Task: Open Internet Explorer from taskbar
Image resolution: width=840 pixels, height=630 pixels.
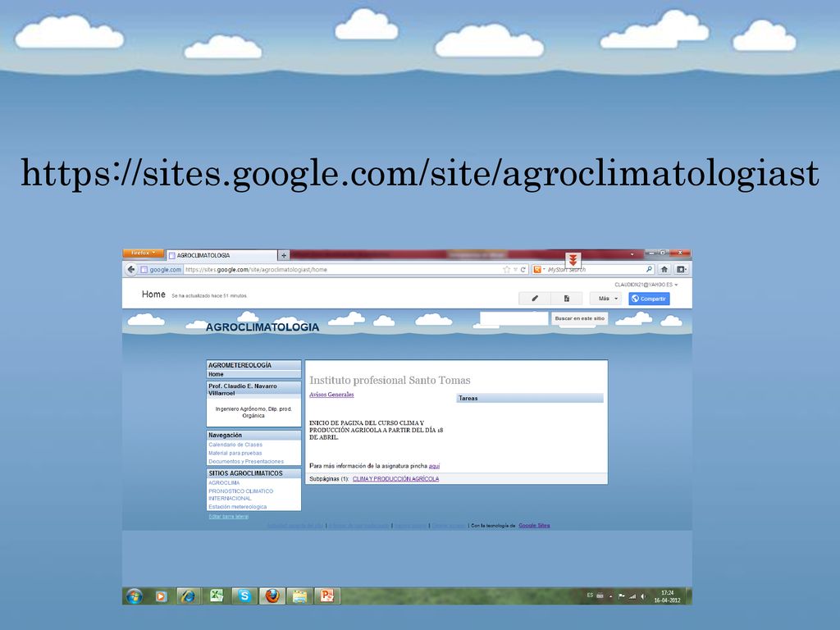Action: 188,596
